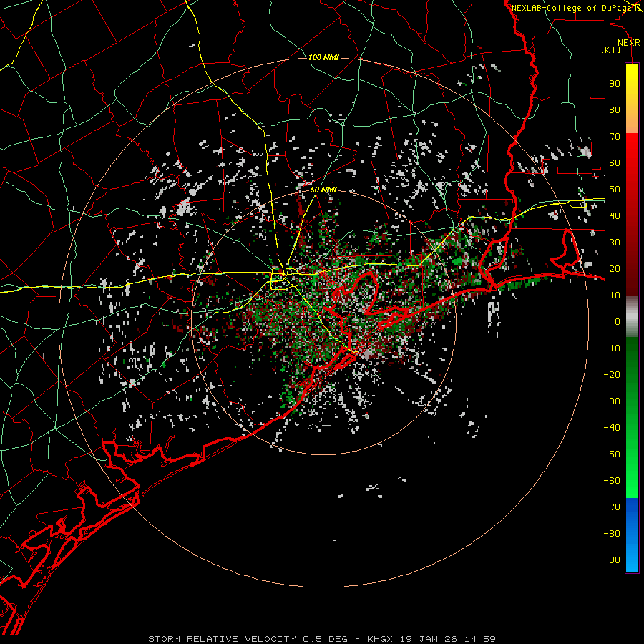Select the "-20" value on the velocity scale
The width and height of the screenshot is (644, 644).
(612, 375)
